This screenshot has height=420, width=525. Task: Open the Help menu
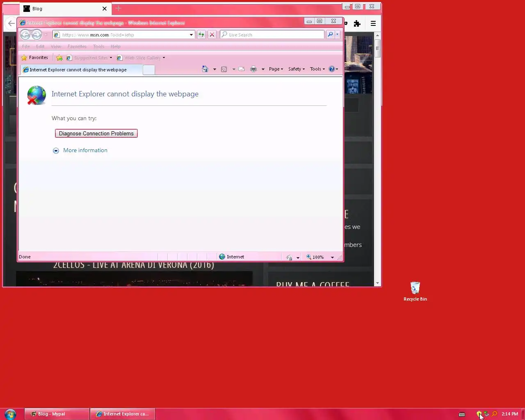tap(116, 46)
